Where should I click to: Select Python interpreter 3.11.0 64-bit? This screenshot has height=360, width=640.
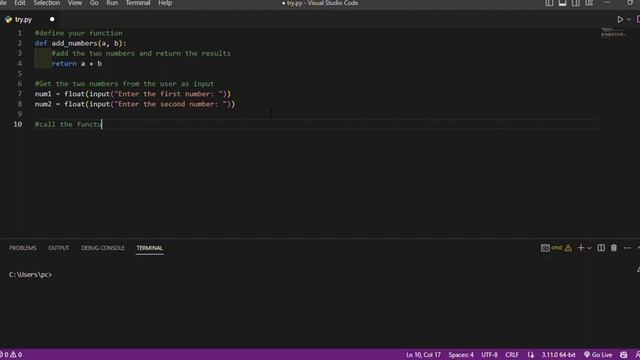(558, 355)
